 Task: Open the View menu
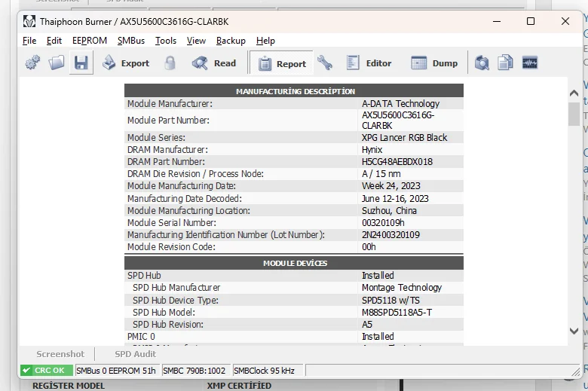(x=196, y=41)
